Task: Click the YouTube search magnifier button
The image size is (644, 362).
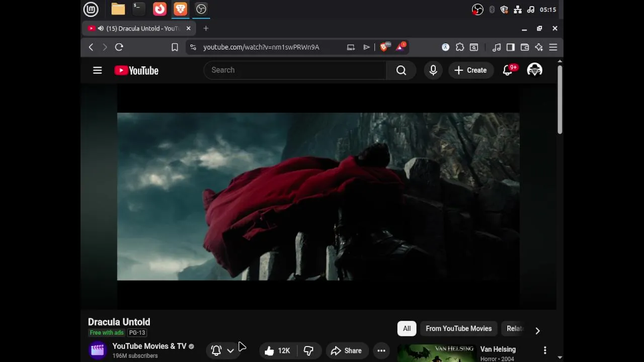Action: [401, 70]
